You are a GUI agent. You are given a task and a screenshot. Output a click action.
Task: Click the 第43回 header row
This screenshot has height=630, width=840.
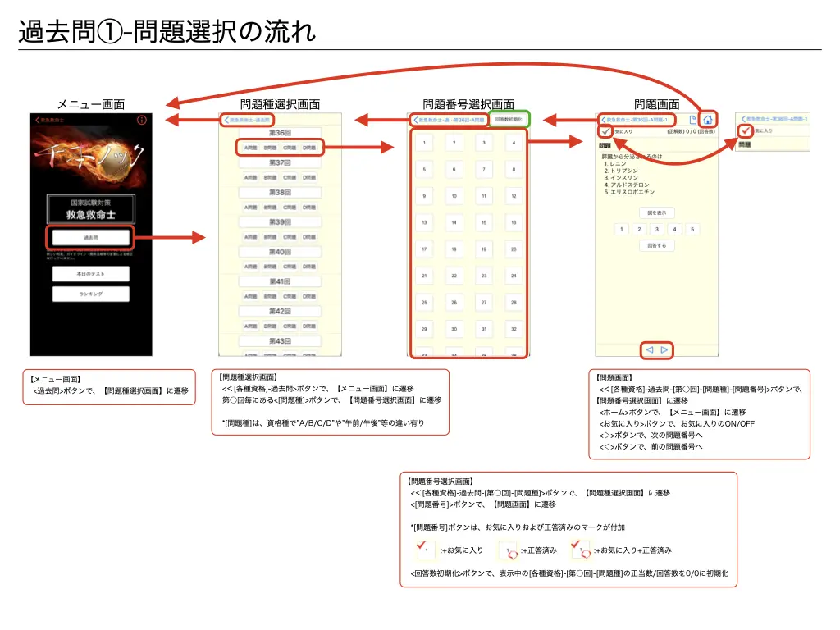click(x=280, y=341)
